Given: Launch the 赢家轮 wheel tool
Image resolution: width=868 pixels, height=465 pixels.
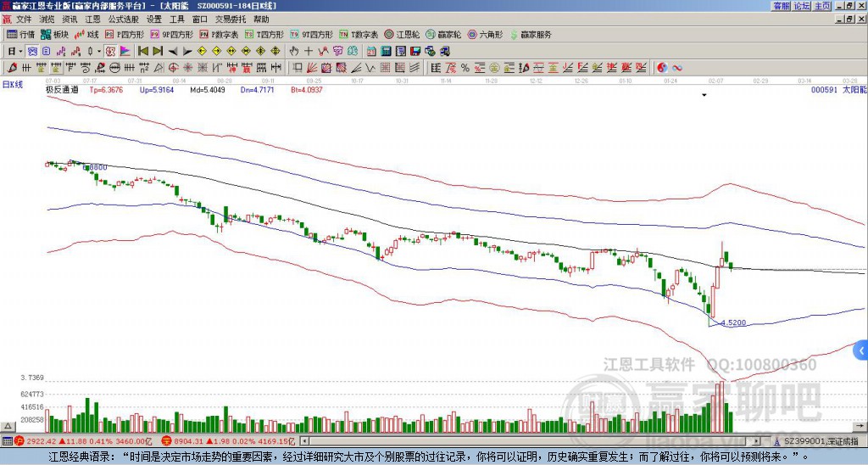Looking at the screenshot, I should point(443,34).
